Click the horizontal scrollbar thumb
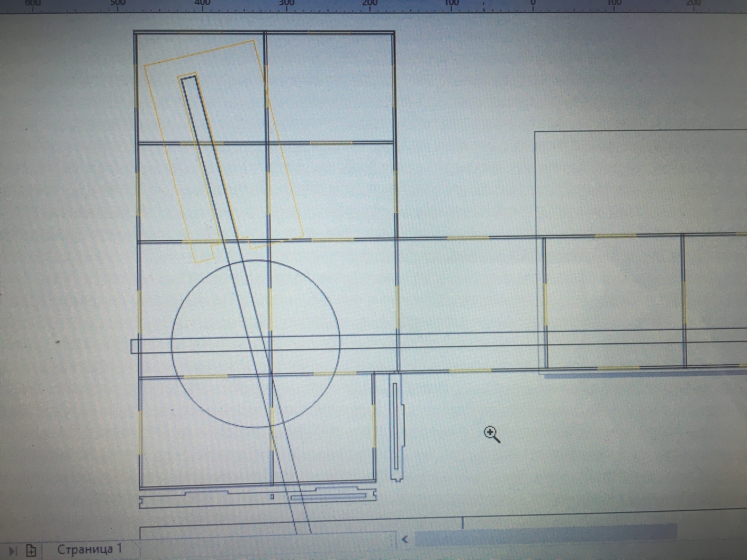Image resolution: width=747 pixels, height=560 pixels. point(545,534)
